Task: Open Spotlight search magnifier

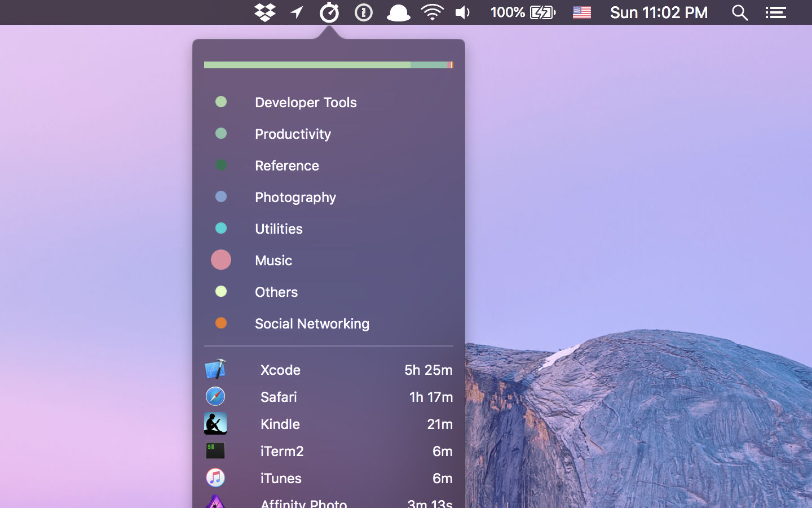Action: click(x=740, y=12)
